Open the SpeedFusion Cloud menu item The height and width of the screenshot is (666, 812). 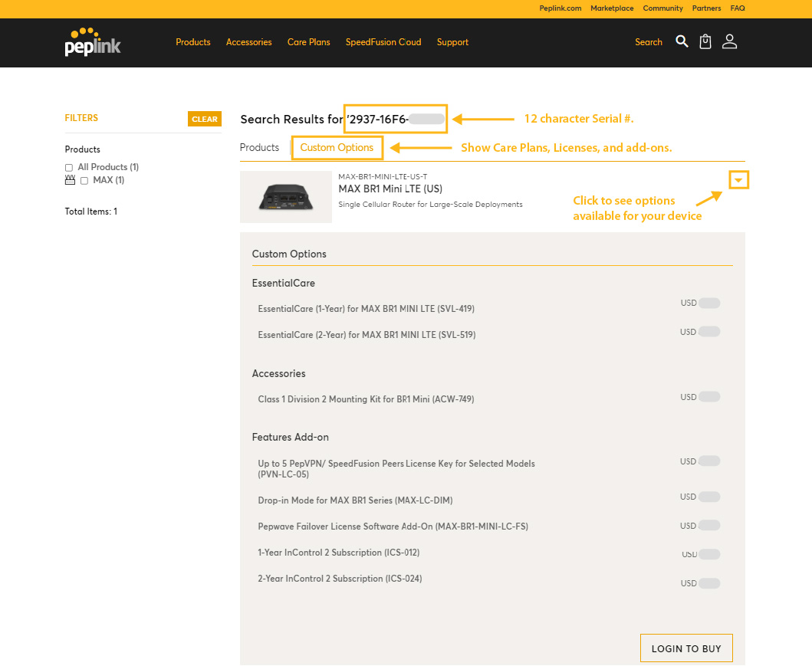click(383, 42)
